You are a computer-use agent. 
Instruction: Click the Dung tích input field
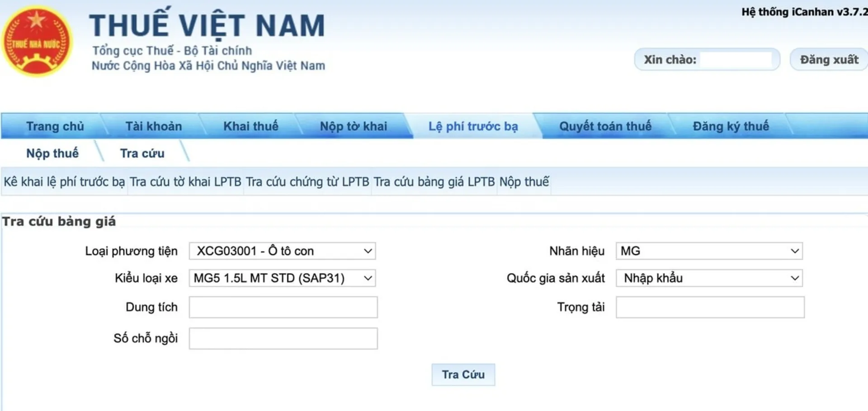coord(283,307)
